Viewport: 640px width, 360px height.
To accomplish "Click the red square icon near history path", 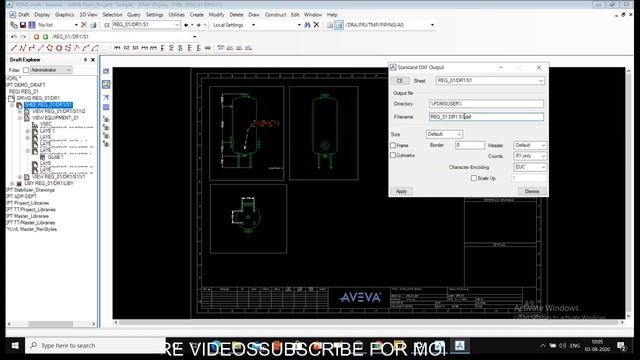I will coord(36,37).
